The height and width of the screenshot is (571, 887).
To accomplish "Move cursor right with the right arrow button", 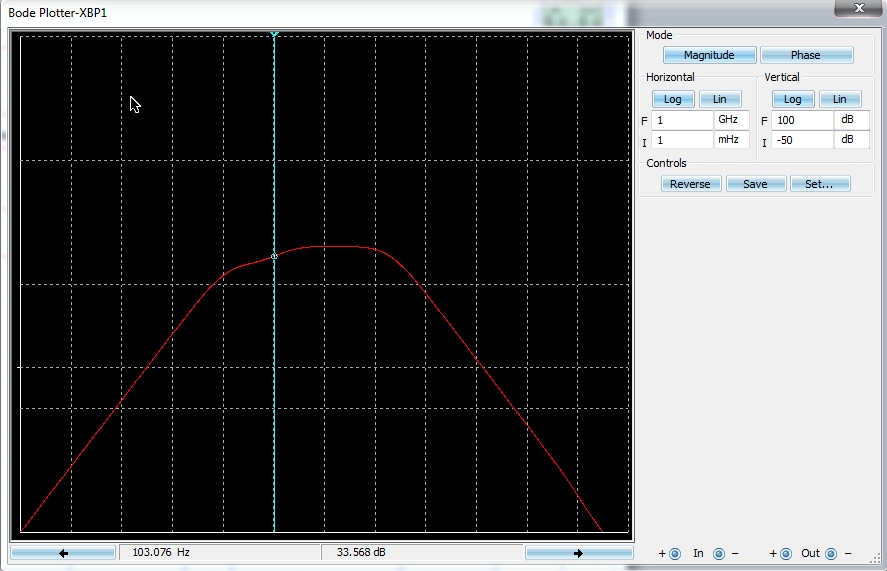I will 578,553.
